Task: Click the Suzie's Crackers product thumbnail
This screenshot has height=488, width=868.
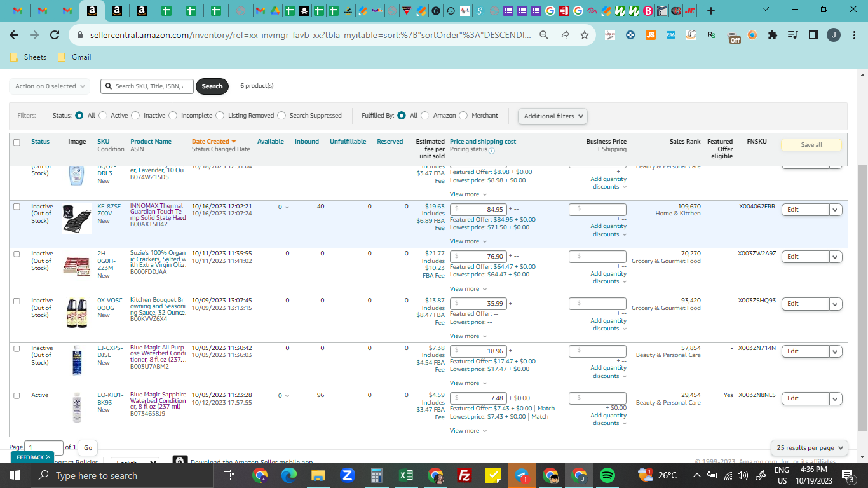Action: tap(77, 266)
